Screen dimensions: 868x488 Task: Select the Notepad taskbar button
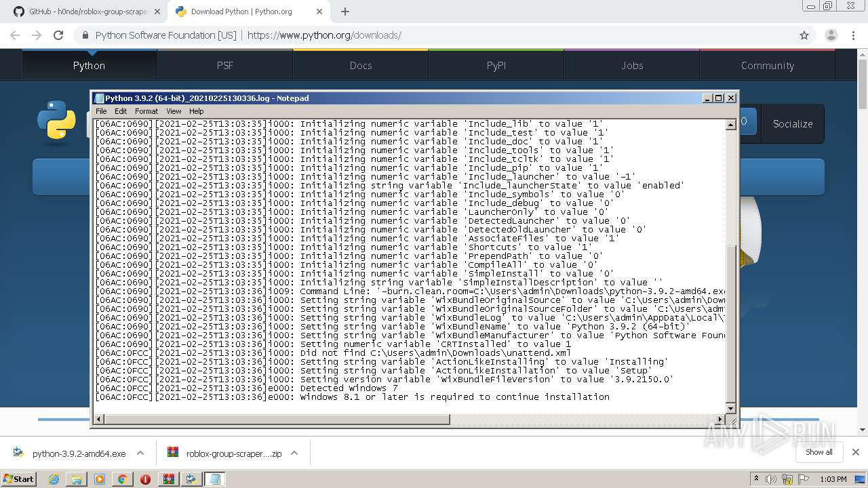(x=215, y=479)
